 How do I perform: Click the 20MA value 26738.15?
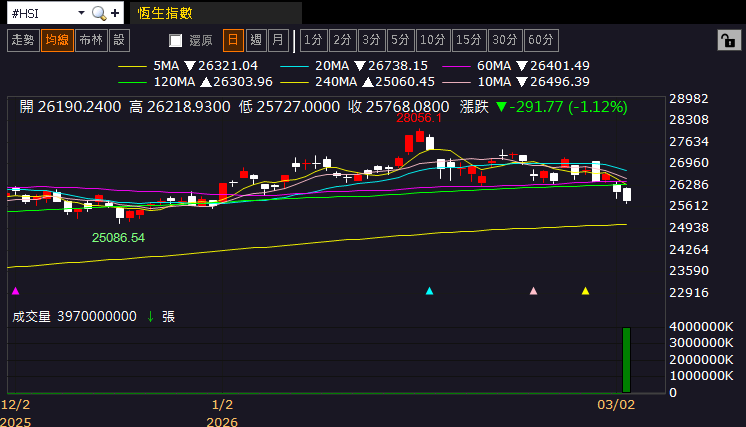(398, 66)
